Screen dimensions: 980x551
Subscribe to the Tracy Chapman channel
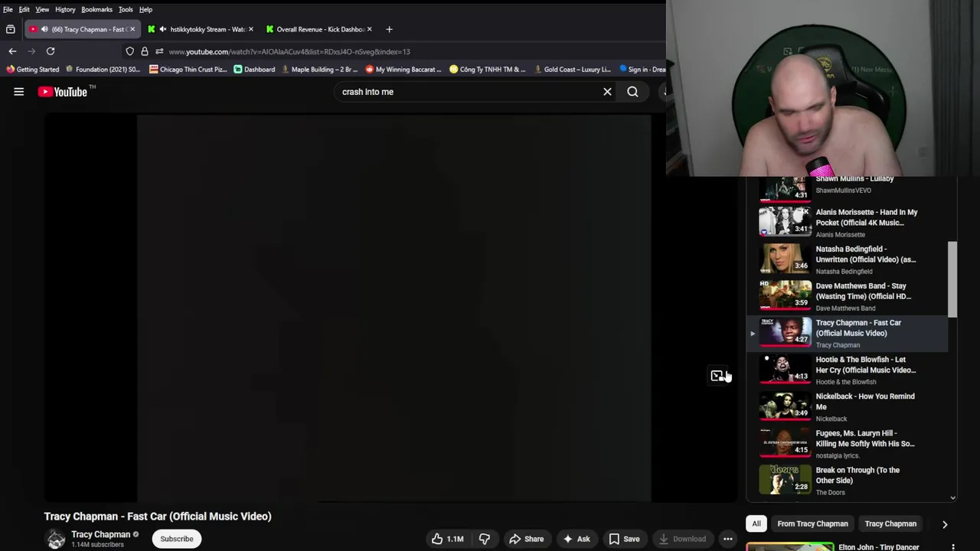177,539
